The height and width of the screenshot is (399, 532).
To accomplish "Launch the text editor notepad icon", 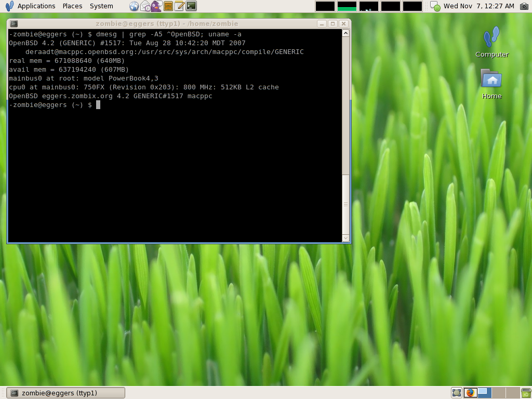I will coord(179,6).
